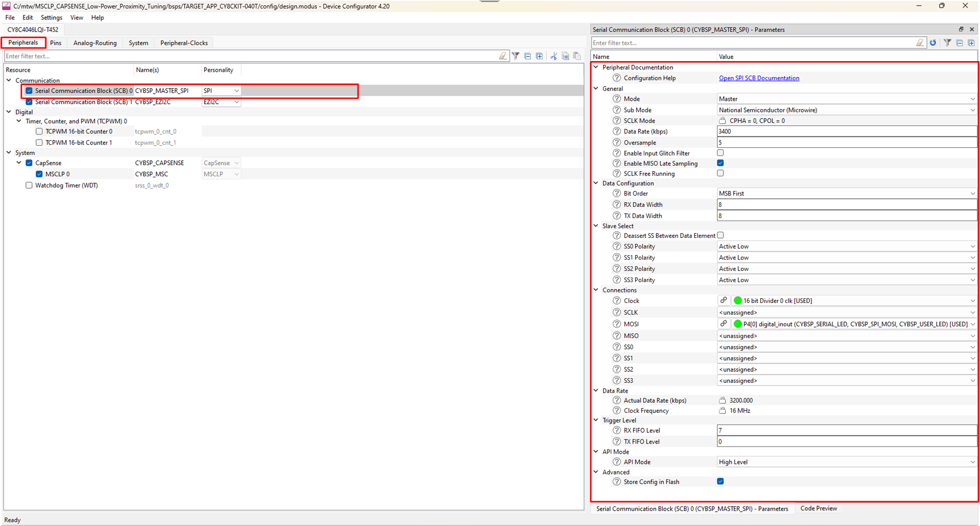Show help for the Mode parameter
This screenshot has height=526, width=980.
(617, 99)
